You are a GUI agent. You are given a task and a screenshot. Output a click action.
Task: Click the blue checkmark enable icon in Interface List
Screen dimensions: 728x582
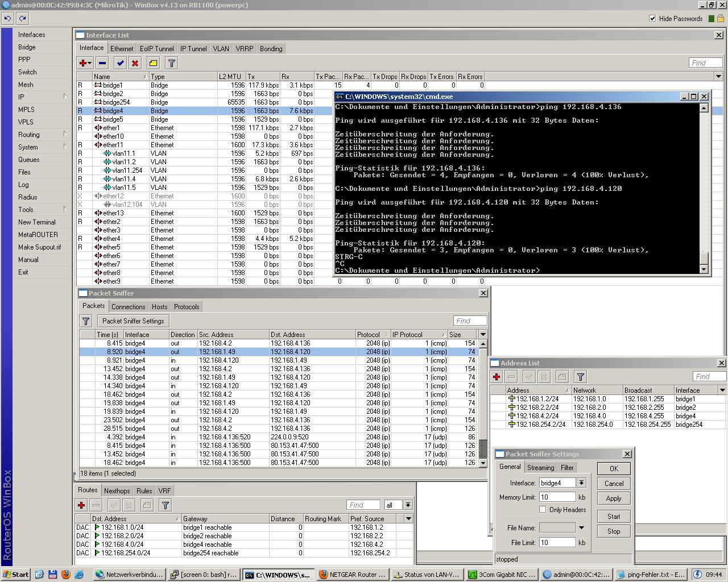[120, 63]
